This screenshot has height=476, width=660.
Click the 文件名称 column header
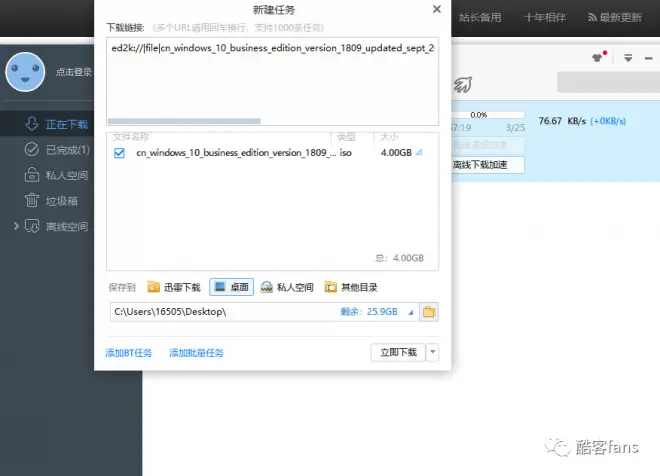[131, 137]
